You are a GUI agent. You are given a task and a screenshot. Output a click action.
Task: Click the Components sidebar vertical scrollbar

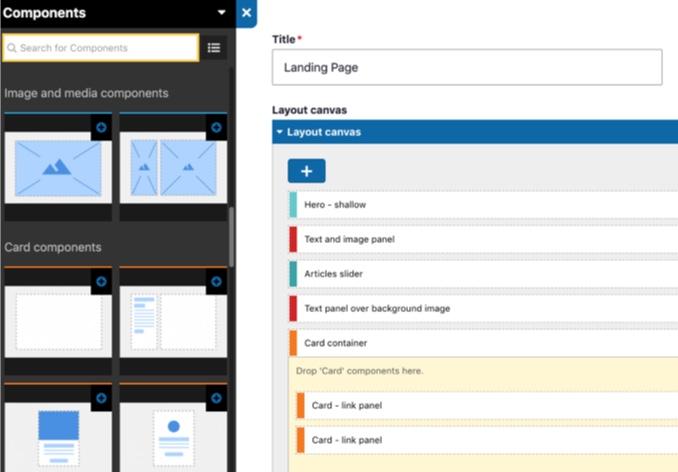[x=232, y=235]
